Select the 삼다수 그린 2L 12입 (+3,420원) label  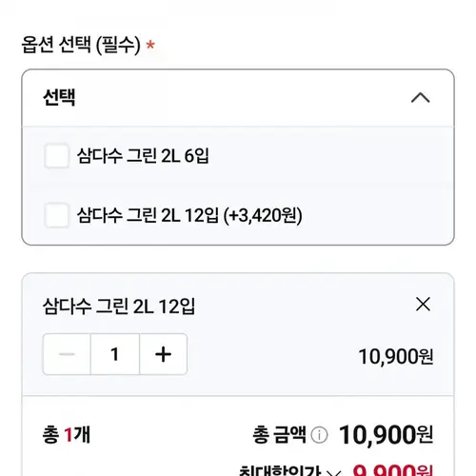[x=189, y=215]
